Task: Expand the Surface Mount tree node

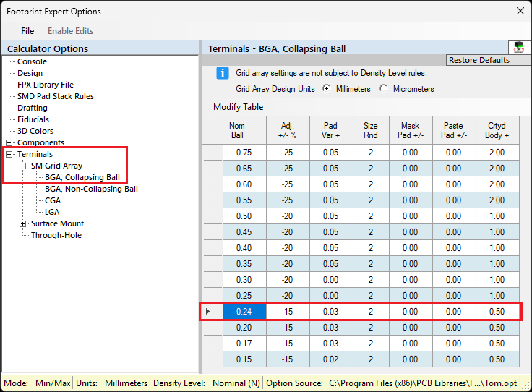Action: click(23, 223)
